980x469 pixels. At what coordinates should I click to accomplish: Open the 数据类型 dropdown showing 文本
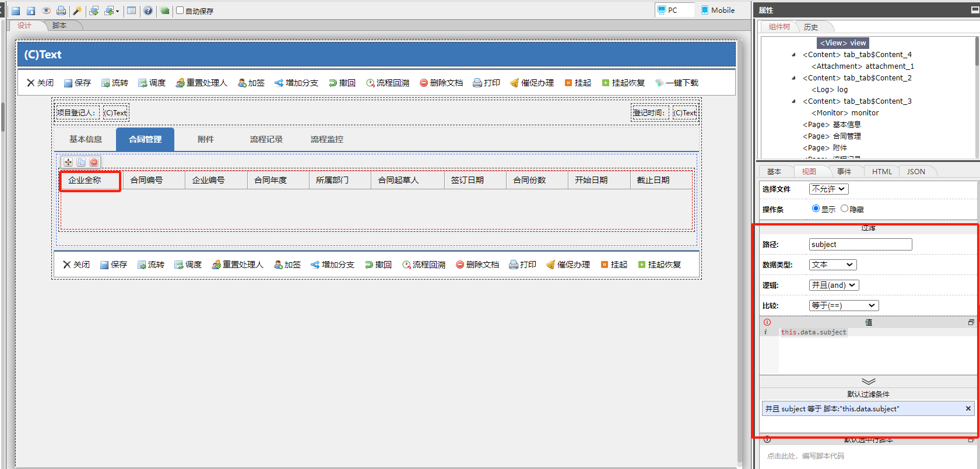pos(833,265)
